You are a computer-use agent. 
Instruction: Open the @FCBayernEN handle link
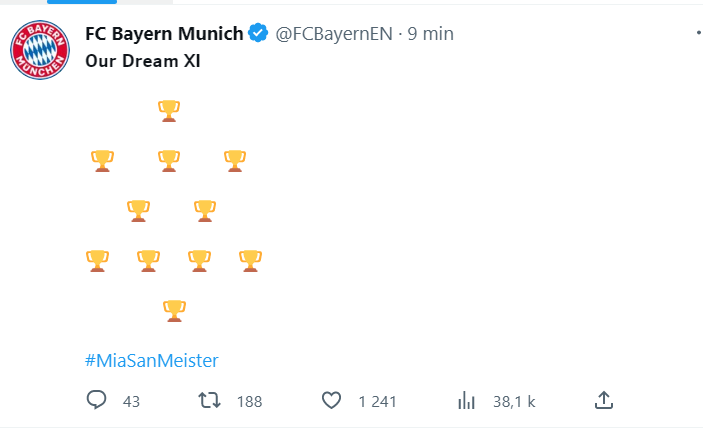click(332, 34)
